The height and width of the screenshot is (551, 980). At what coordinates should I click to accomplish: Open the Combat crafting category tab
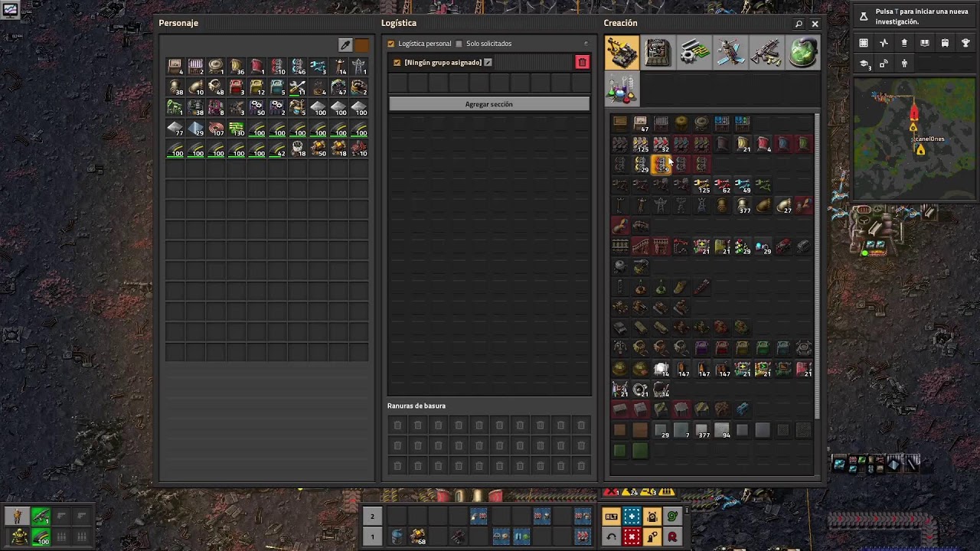tap(766, 53)
